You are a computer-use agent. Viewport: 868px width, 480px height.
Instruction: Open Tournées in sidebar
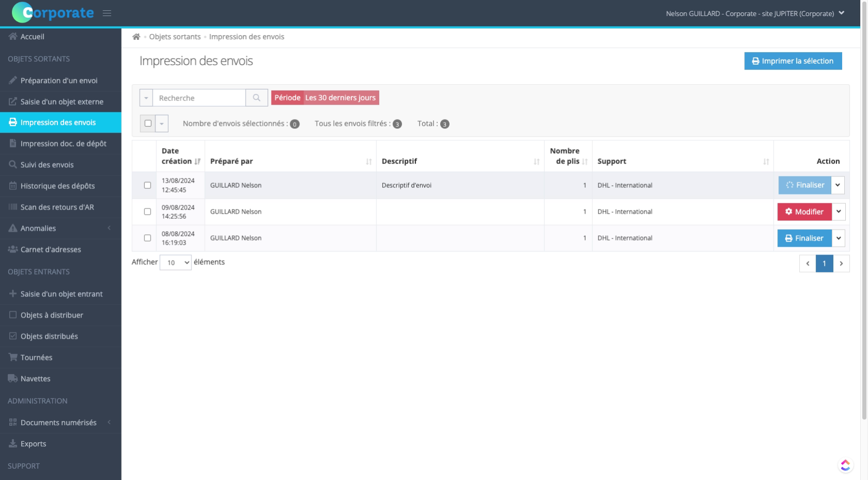[x=61, y=357]
